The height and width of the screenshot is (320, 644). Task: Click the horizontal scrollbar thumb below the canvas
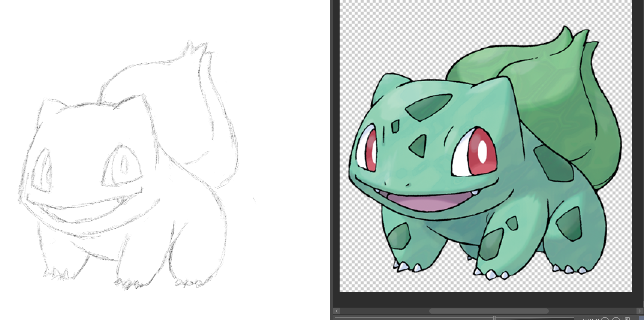488,311
